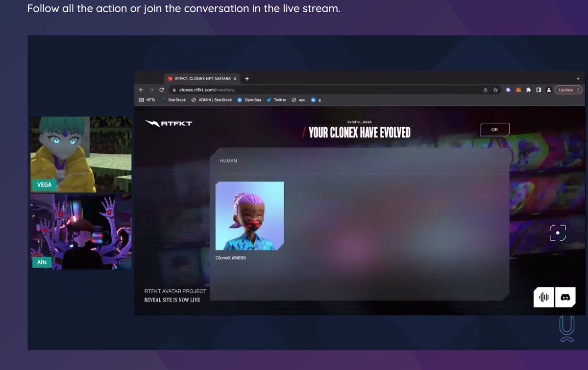Image resolution: width=588 pixels, height=370 pixels.
Task: Open the three-dot menu next to Update
Action: click(x=577, y=90)
